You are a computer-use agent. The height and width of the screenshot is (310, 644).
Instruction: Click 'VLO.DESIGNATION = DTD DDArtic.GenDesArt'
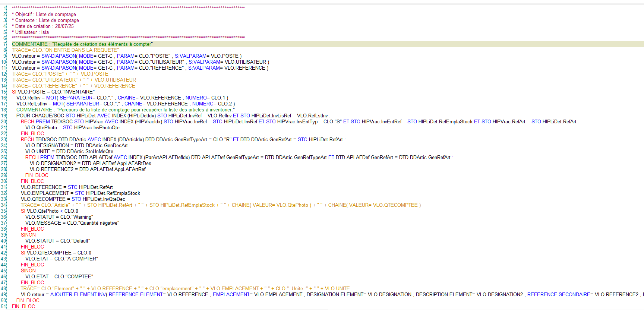pyautogui.click(x=76, y=145)
